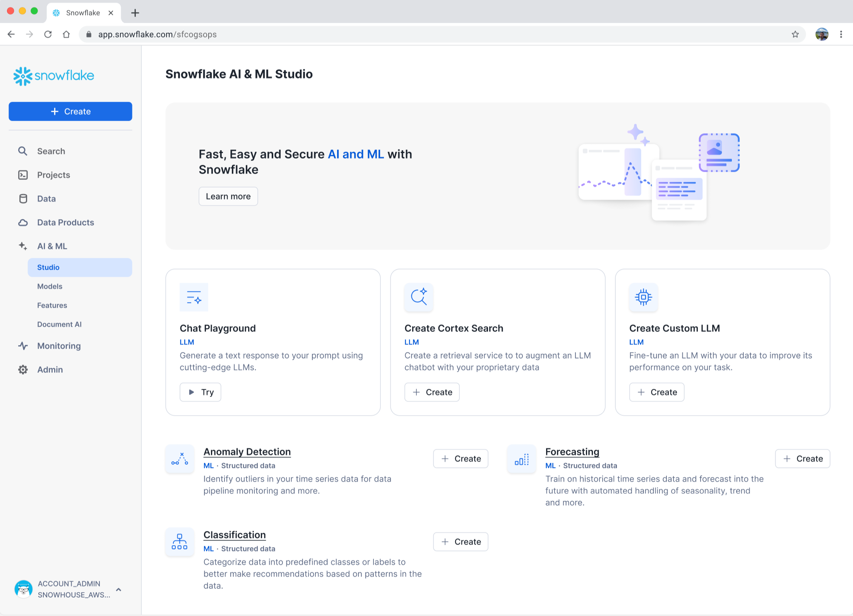Select the Projects icon in the sidebar

(x=23, y=175)
